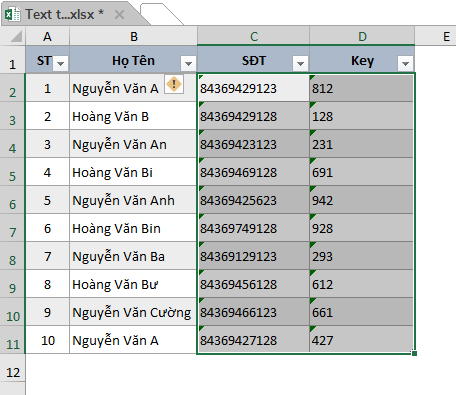The height and width of the screenshot is (395, 459).
Task: Select cell with 84369423123
Action: point(254,144)
